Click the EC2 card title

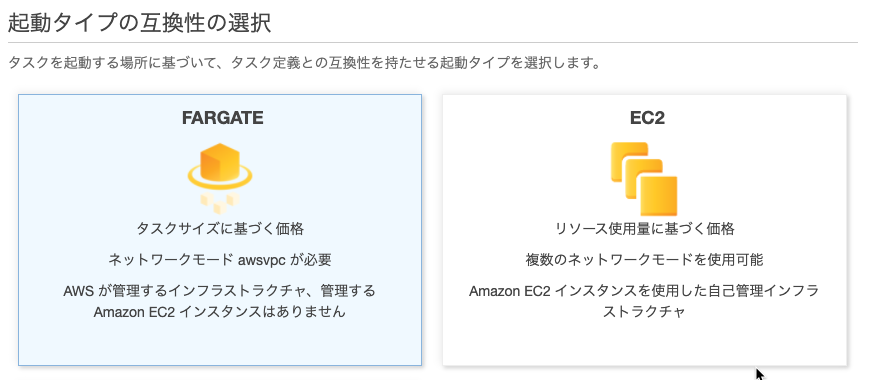[x=647, y=118]
